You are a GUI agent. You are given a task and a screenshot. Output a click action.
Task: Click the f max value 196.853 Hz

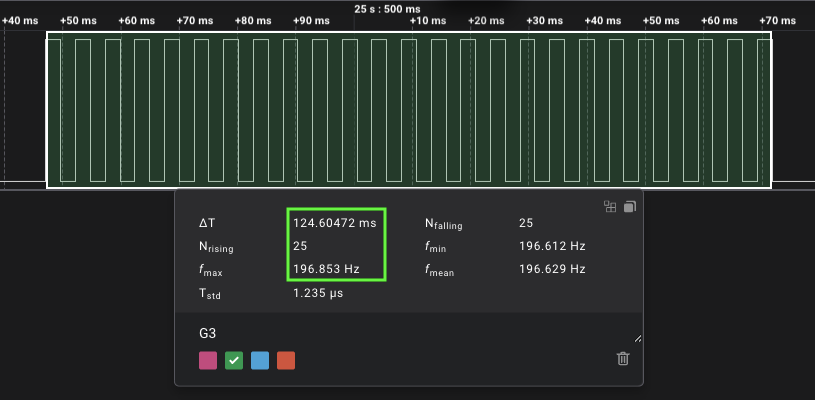pyautogui.click(x=325, y=270)
